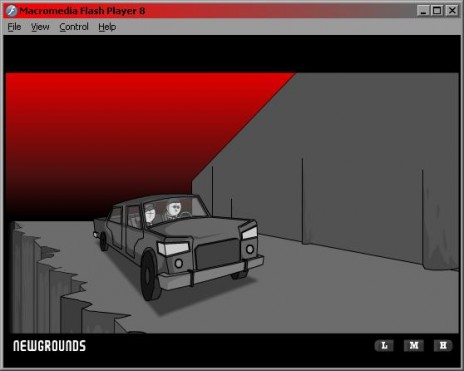
Task: Click the Newgrounds logo link
Action: click(49, 346)
